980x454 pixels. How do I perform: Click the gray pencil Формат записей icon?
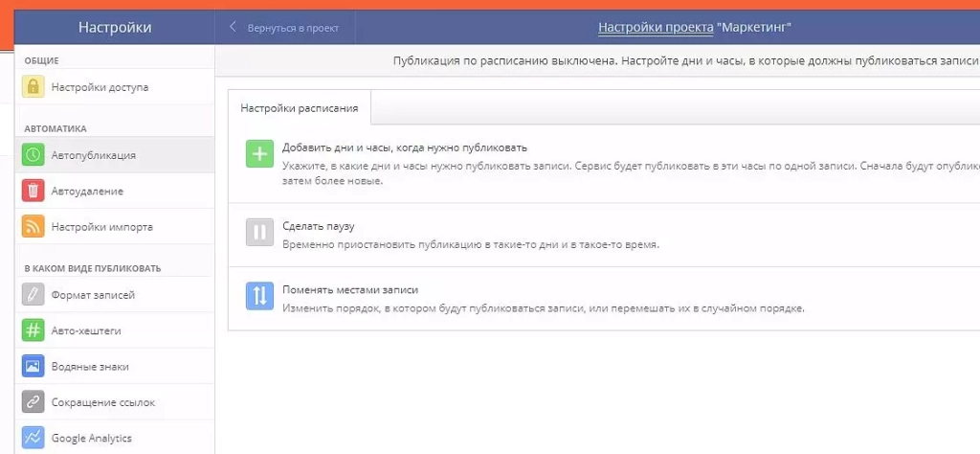33,295
